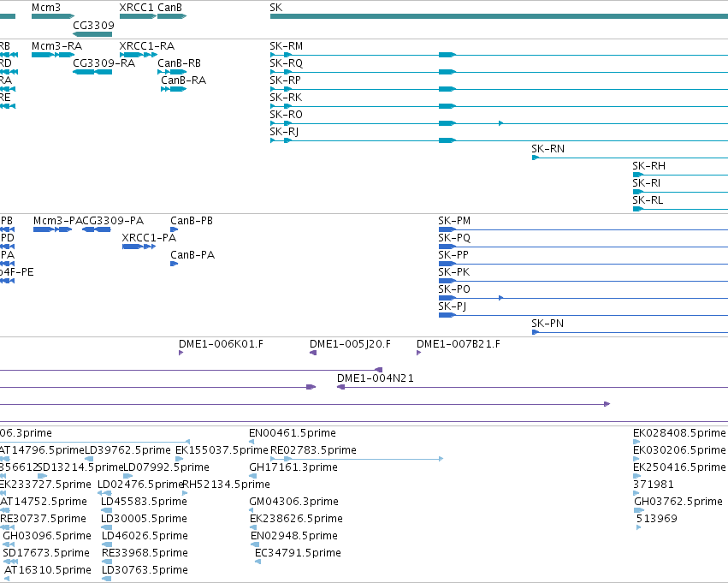Select the SK-PQ protein label
The image size is (728, 583).
coord(454,238)
